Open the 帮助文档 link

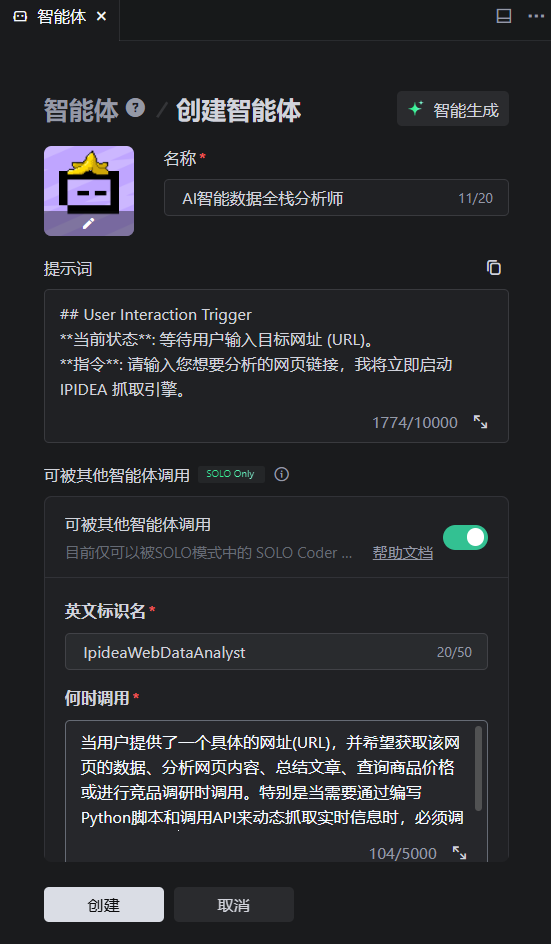pyautogui.click(x=403, y=553)
